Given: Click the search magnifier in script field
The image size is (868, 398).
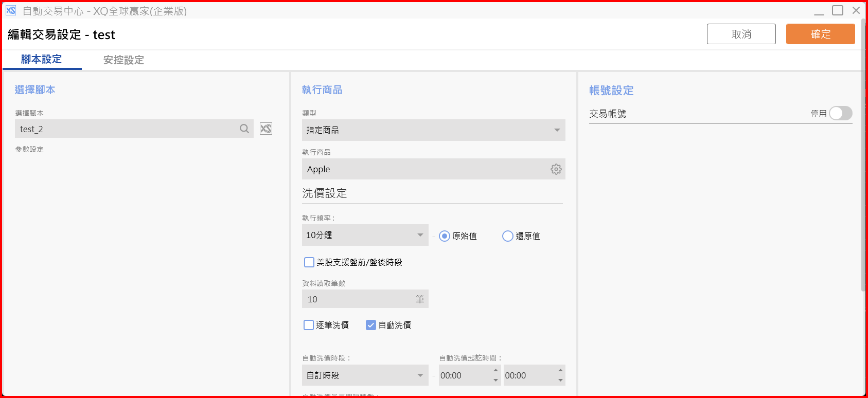Looking at the screenshot, I should [x=244, y=129].
